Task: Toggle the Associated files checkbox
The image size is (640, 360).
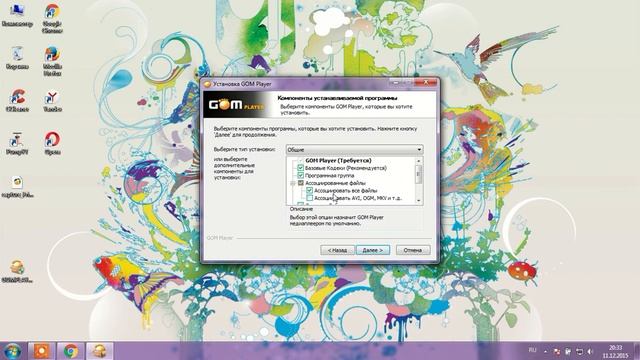Action: (x=300, y=183)
